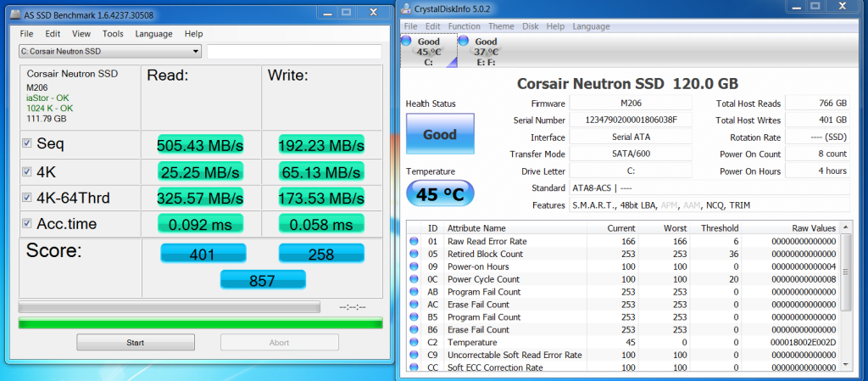Click the status orb for attribute AB row
This screenshot has width=868, height=381.
(x=414, y=292)
